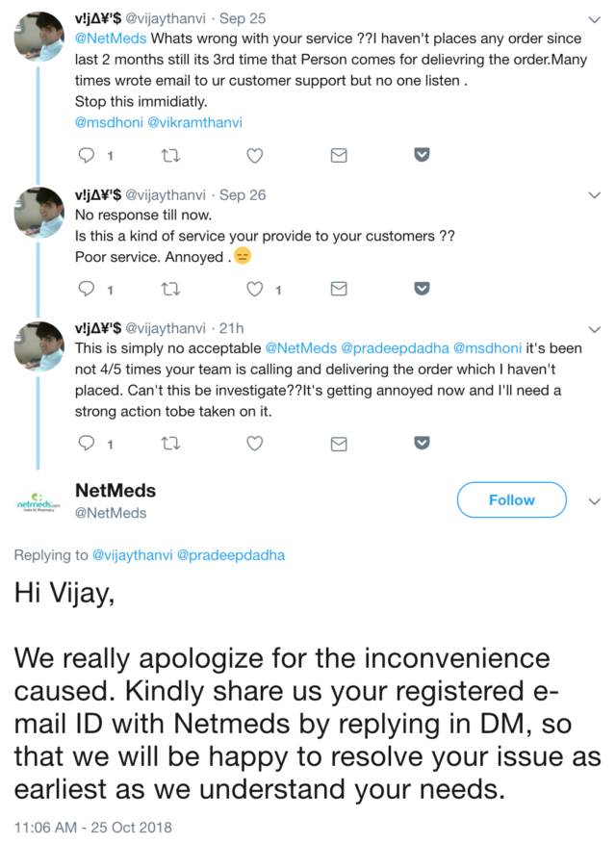The width and height of the screenshot is (616, 843).
Task: Like the Sep 25 tweet
Action: pyautogui.click(x=255, y=155)
